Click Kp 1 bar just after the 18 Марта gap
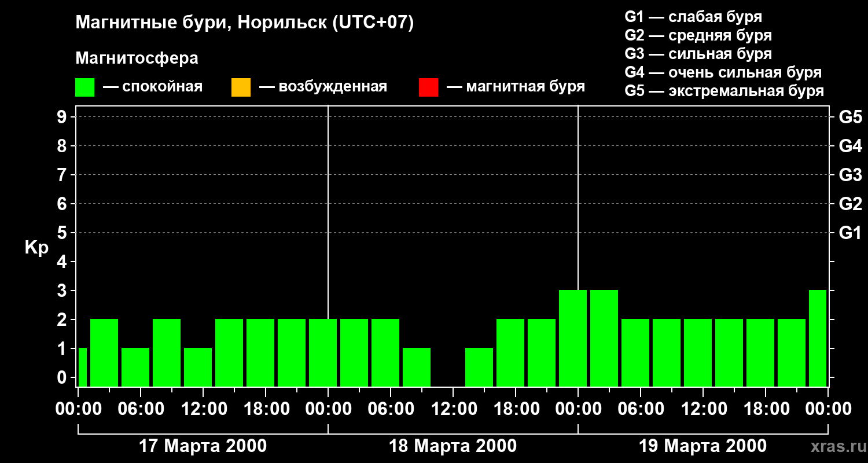The image size is (868, 463). pyautogui.click(x=479, y=367)
